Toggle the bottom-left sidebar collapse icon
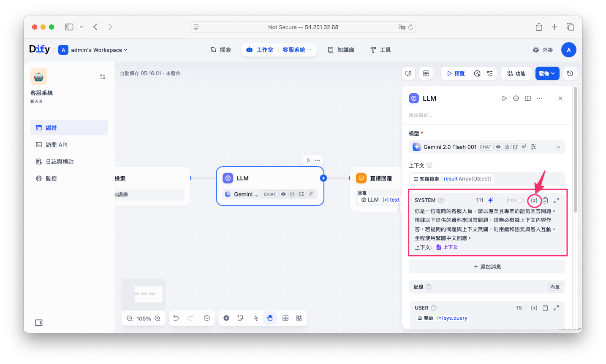The height and width of the screenshot is (364, 606). [x=39, y=323]
